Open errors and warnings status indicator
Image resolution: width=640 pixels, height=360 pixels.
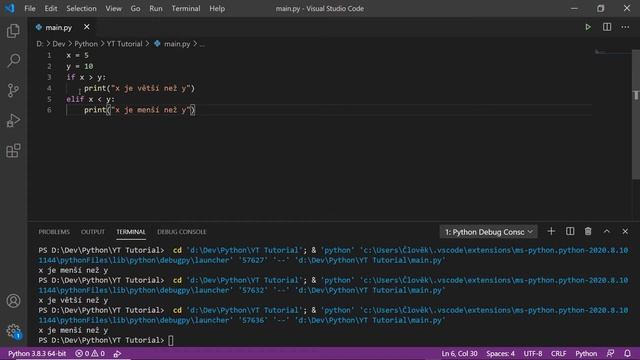pos(90,353)
